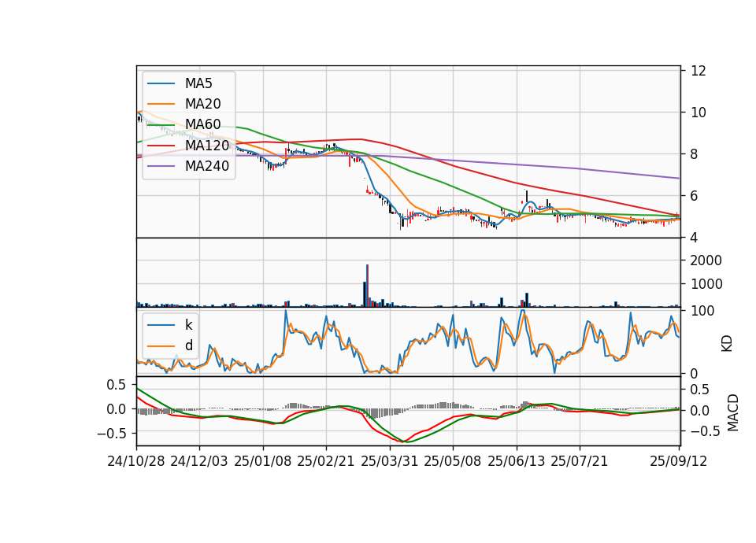Click the volume axis value 1000

point(706,284)
